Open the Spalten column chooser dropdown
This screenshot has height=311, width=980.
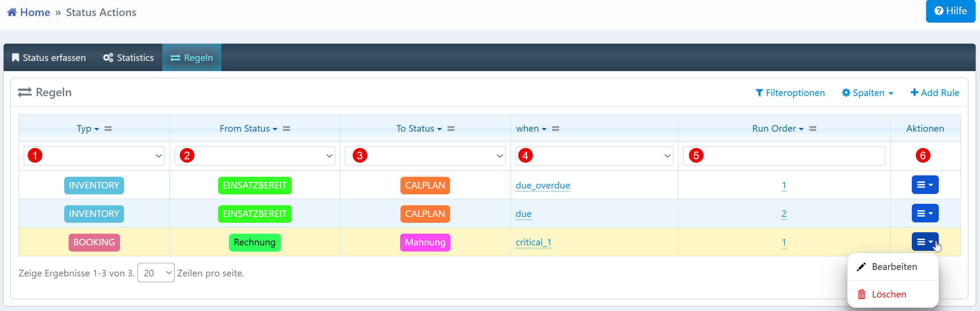click(x=867, y=93)
